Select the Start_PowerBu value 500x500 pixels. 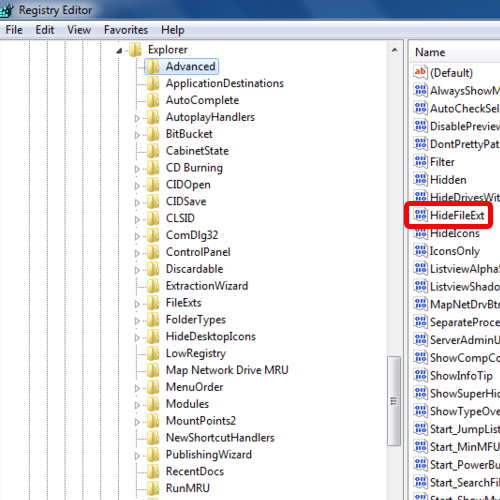(x=465, y=464)
